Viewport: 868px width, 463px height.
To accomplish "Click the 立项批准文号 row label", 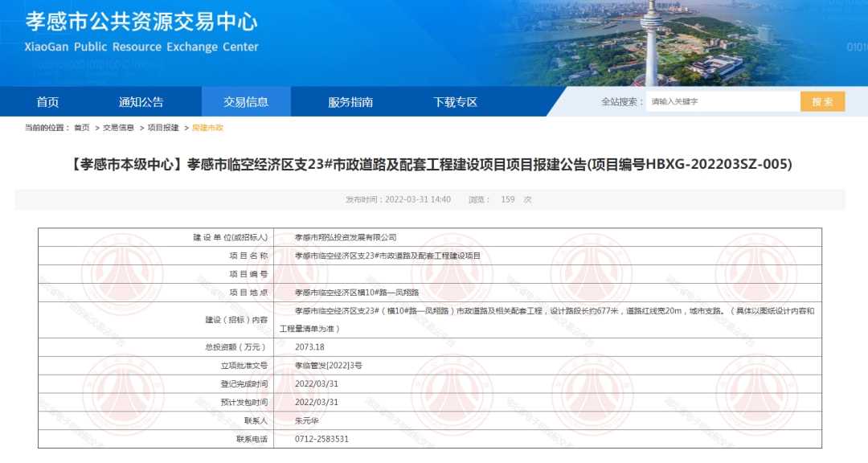I will tap(244, 366).
